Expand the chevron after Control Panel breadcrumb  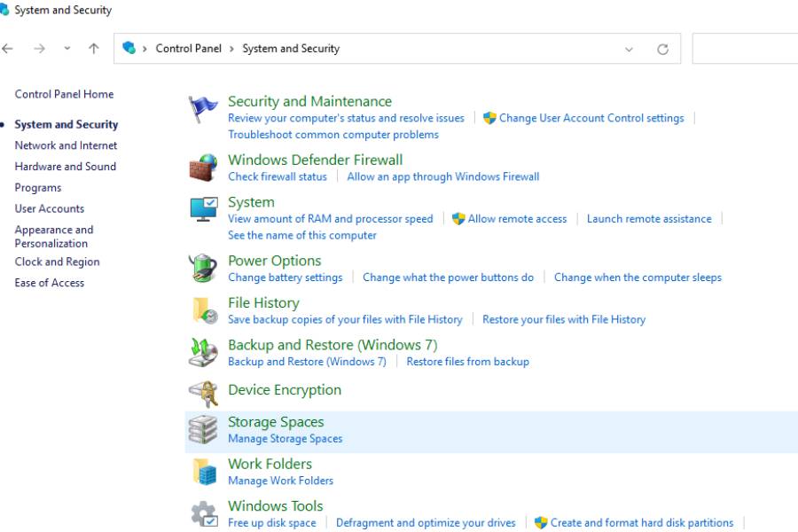tap(232, 49)
